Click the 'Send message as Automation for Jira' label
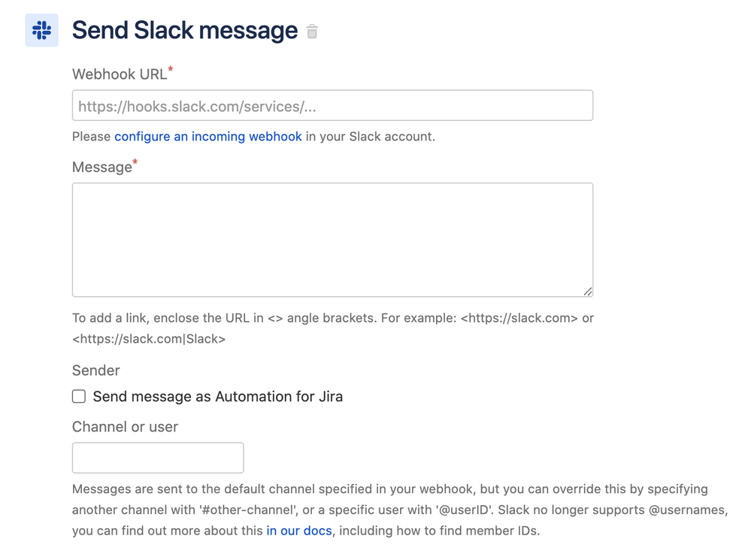Viewport: 751px width, 560px height. pos(217,397)
